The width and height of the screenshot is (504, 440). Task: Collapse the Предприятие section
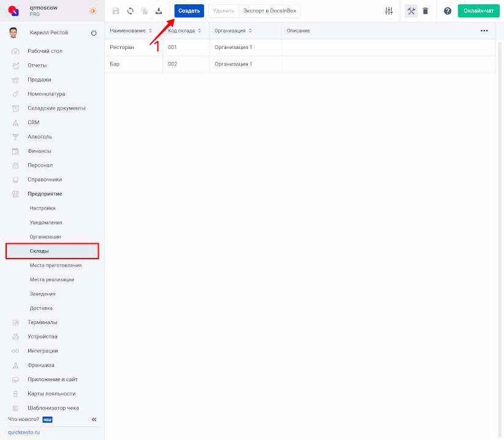45,194
